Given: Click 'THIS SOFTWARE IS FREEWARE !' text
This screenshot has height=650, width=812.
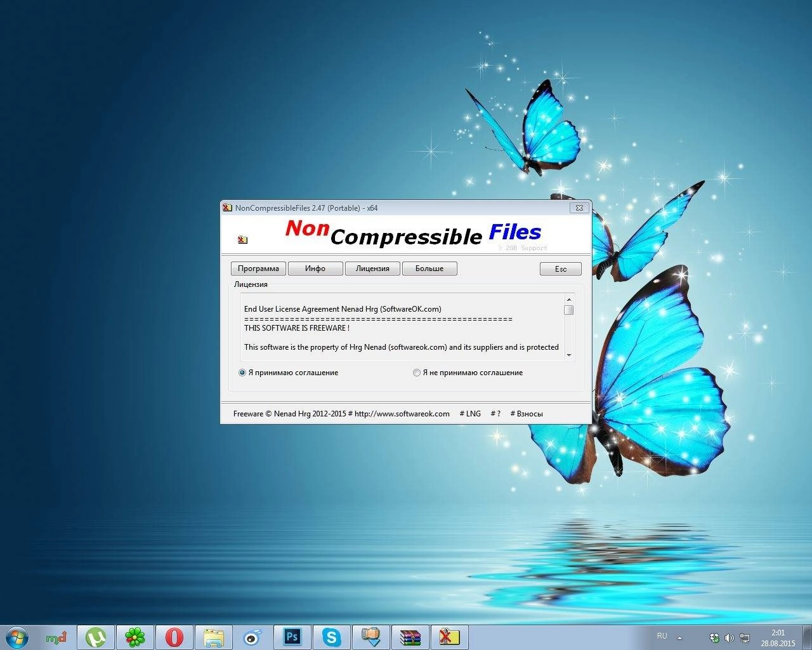Looking at the screenshot, I should pyautogui.click(x=297, y=328).
